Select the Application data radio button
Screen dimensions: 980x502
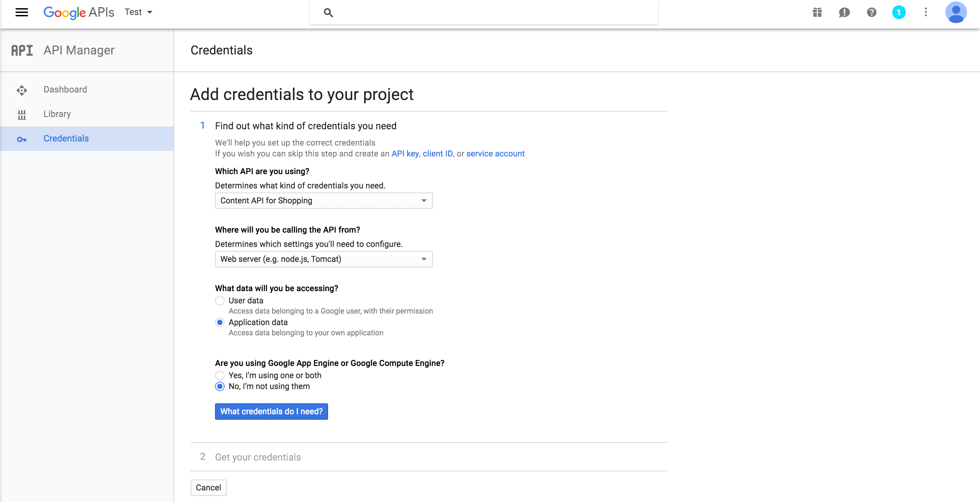coord(219,322)
